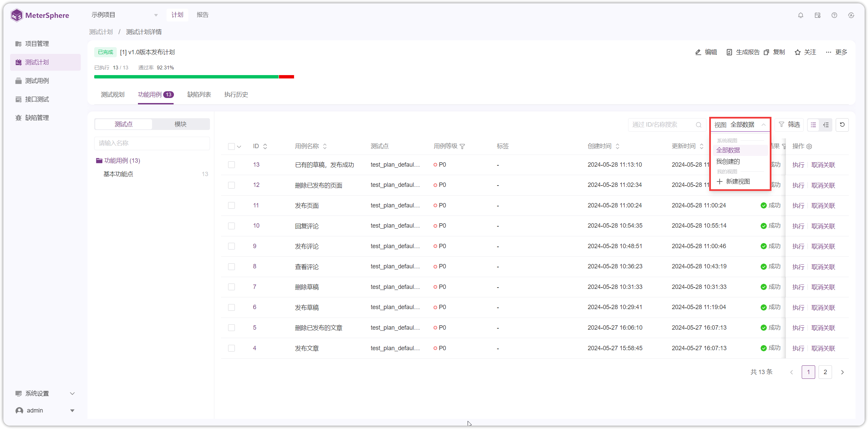This screenshot has height=429, width=868.
Task: Toggle the select-all header checkbox
Action: (231, 146)
